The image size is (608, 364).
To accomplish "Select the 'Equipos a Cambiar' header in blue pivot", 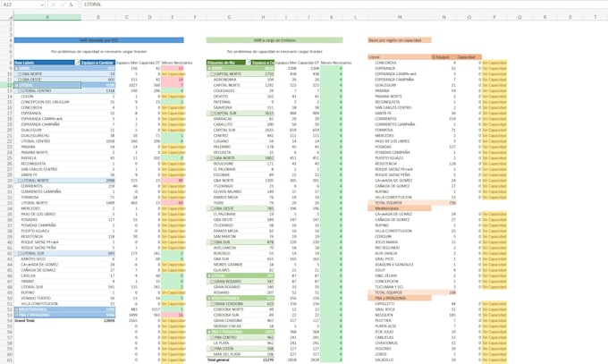I will [97, 63].
